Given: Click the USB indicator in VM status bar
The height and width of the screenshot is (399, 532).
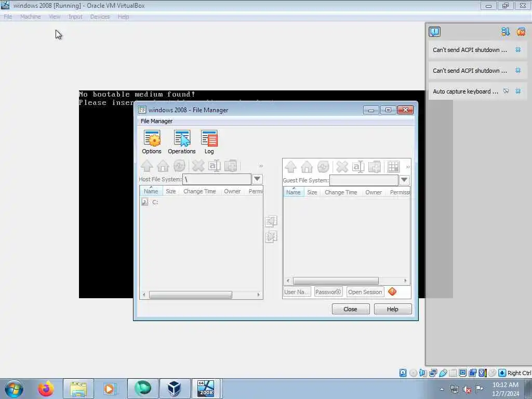Looking at the screenshot, I should pyautogui.click(x=443, y=373).
